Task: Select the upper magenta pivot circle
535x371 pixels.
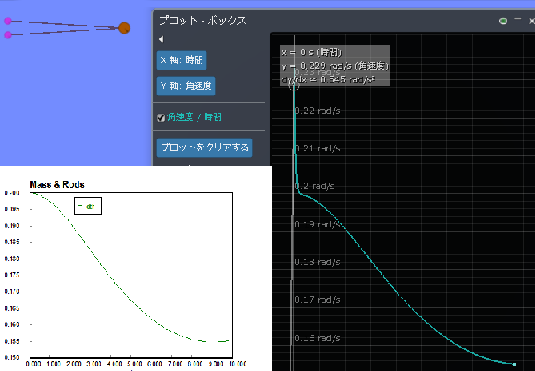Action: coord(8,21)
